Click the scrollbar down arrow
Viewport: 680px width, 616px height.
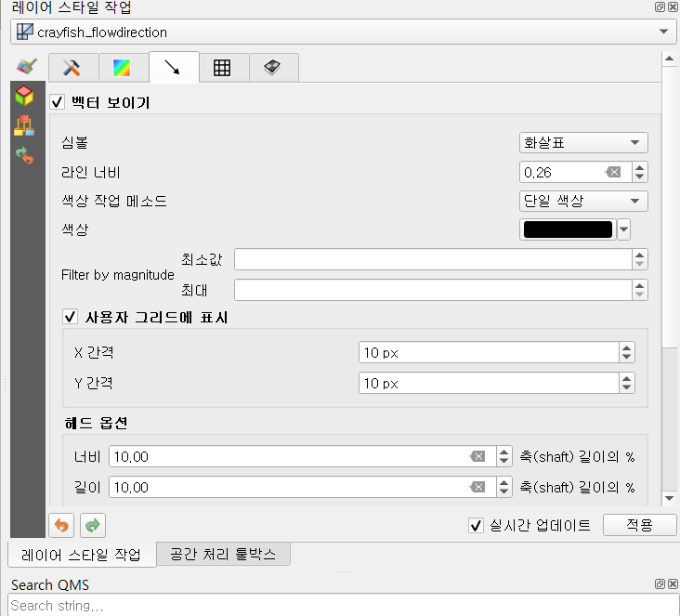[x=669, y=498]
